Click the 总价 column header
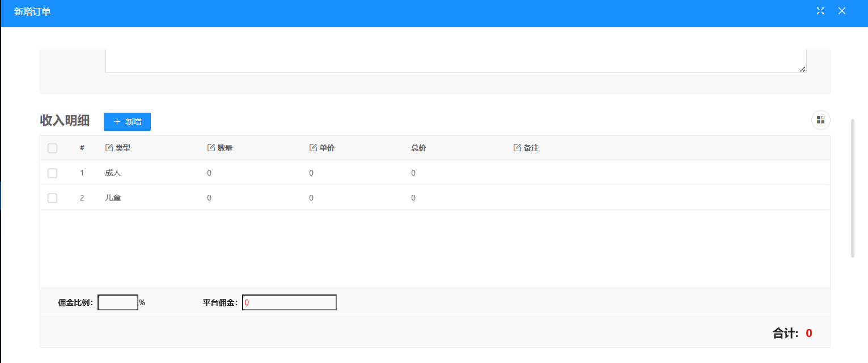The width and height of the screenshot is (868, 363). point(418,148)
